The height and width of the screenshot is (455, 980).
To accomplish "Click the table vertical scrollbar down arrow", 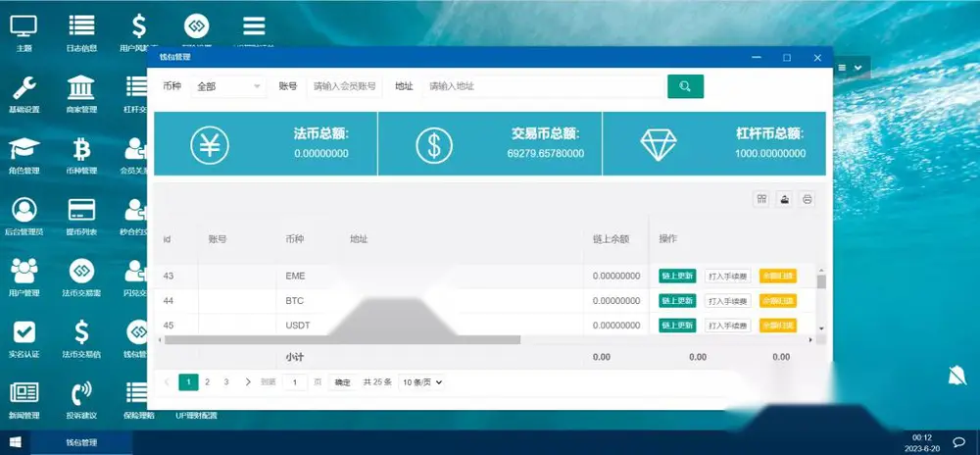I will pyautogui.click(x=821, y=329).
